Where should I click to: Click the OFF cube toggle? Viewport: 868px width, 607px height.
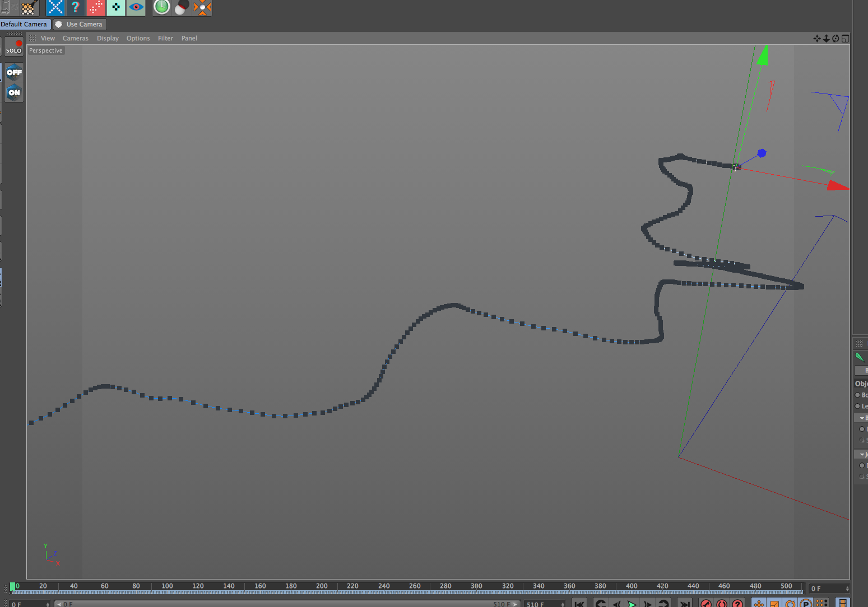pos(14,72)
